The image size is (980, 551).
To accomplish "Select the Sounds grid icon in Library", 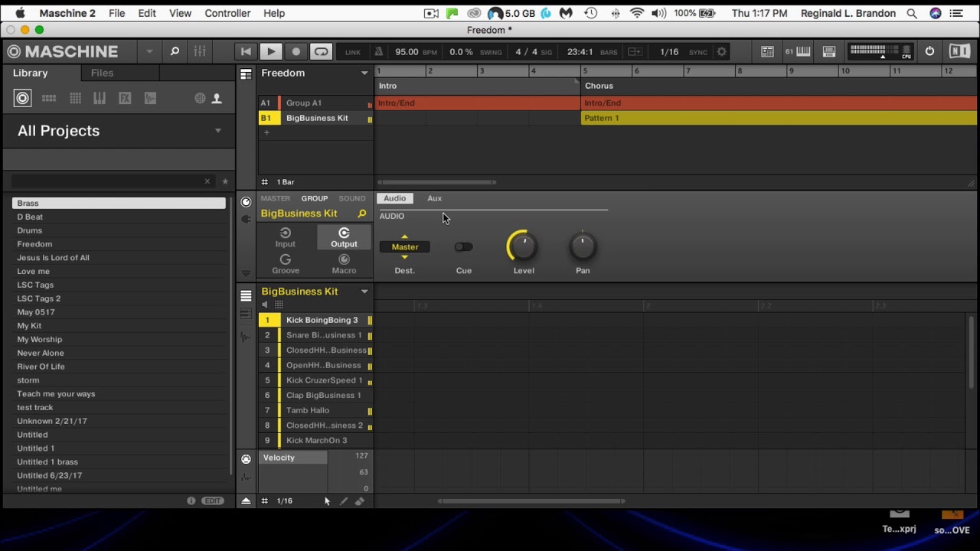I will click(75, 98).
